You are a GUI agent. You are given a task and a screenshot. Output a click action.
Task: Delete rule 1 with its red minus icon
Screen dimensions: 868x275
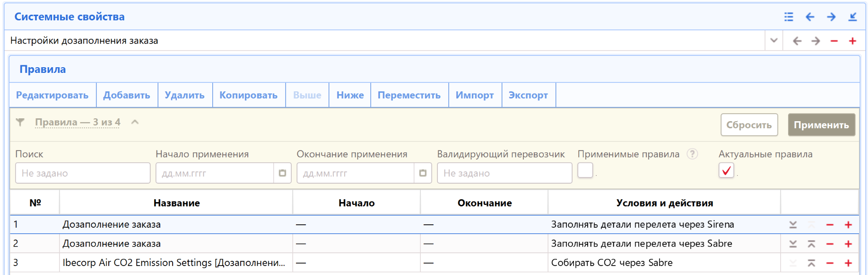830,225
